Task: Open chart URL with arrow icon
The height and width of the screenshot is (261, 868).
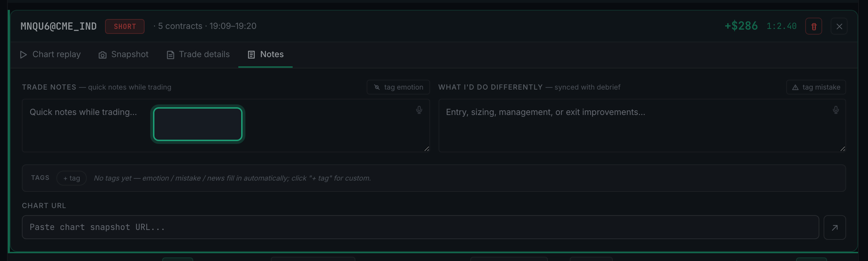Action: point(835,227)
